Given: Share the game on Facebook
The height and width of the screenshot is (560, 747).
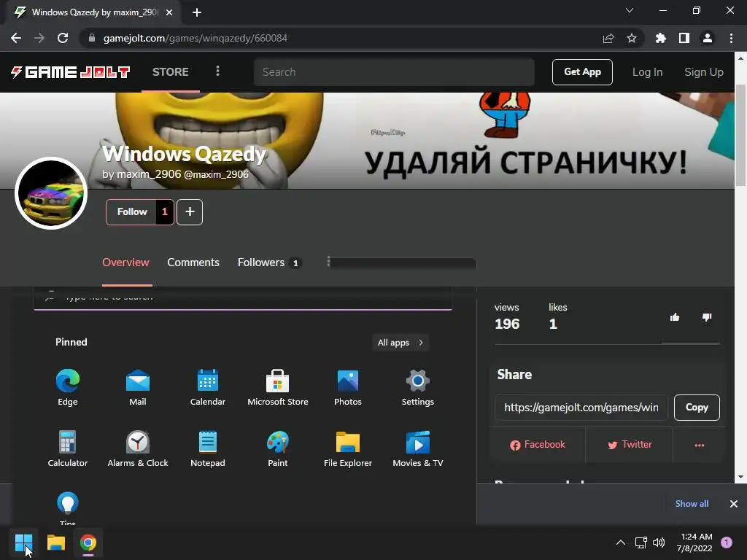Looking at the screenshot, I should click(538, 445).
